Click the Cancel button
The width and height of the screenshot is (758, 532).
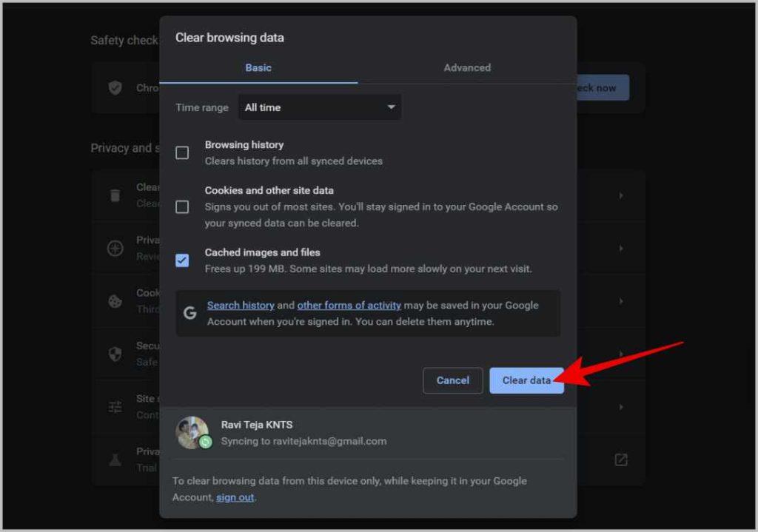(452, 380)
